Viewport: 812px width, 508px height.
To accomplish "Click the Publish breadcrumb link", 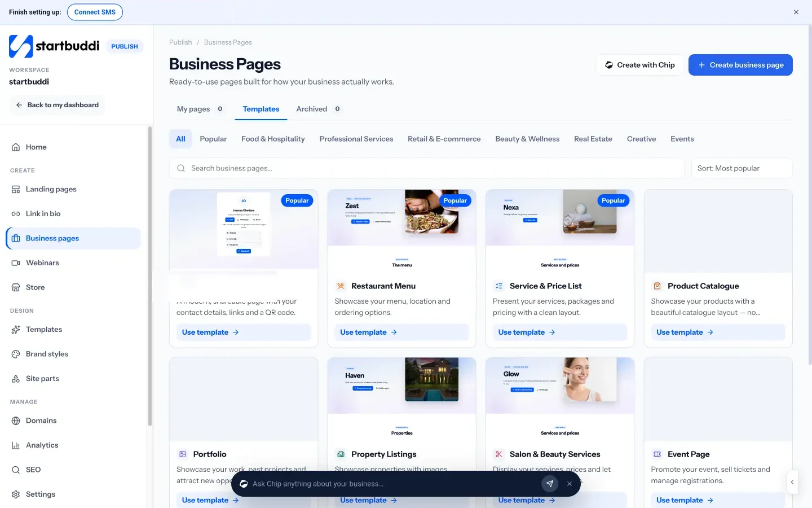I will [180, 42].
